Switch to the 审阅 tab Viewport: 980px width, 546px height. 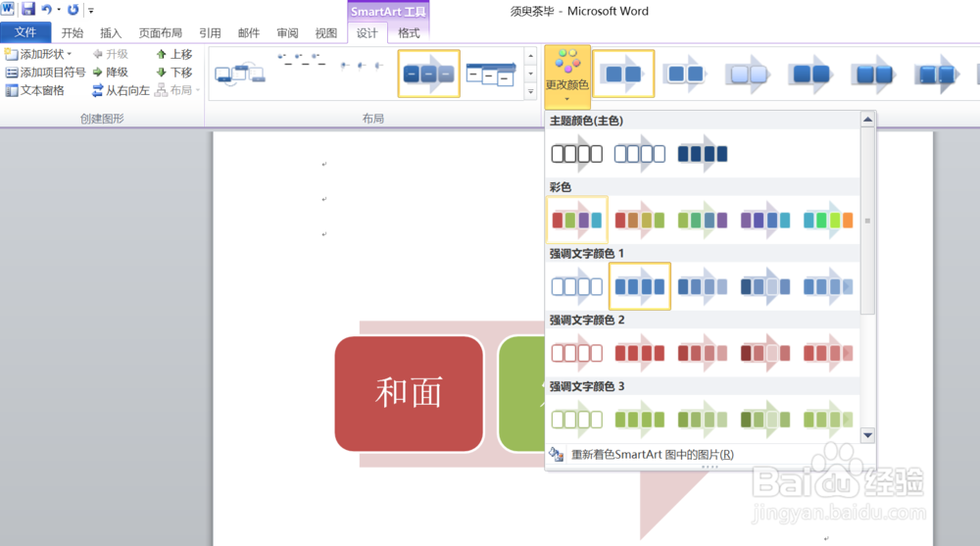(x=287, y=33)
